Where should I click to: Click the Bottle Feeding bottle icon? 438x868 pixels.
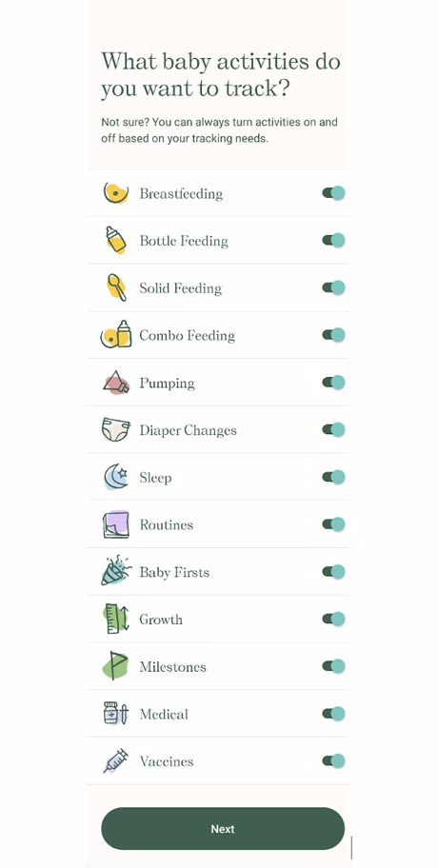[116, 240]
